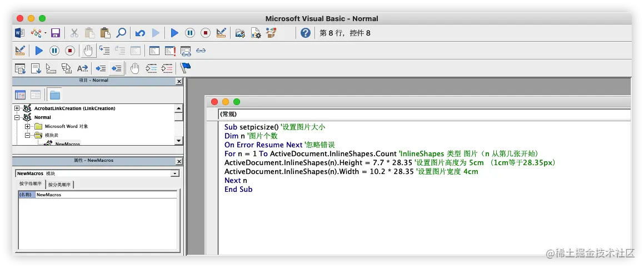Click the Paste clipboard icon

[x=105, y=33]
